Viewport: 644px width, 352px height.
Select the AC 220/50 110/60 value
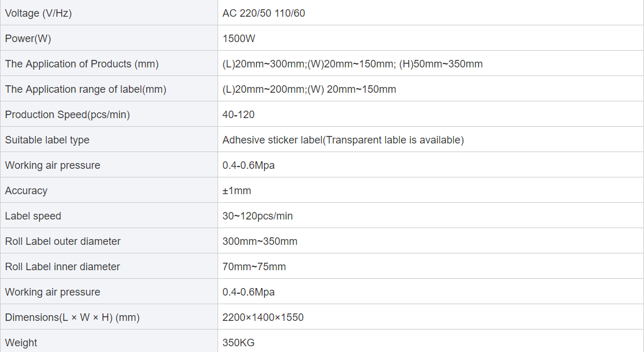[x=264, y=13]
